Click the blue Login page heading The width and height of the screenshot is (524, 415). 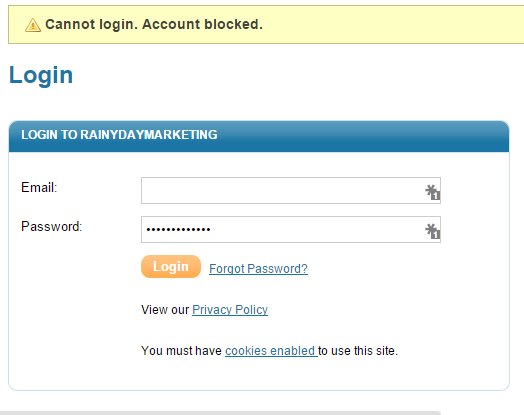point(41,75)
